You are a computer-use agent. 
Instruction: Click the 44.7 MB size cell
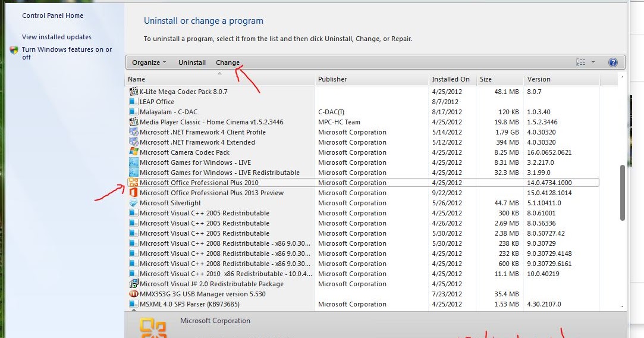[507, 203]
